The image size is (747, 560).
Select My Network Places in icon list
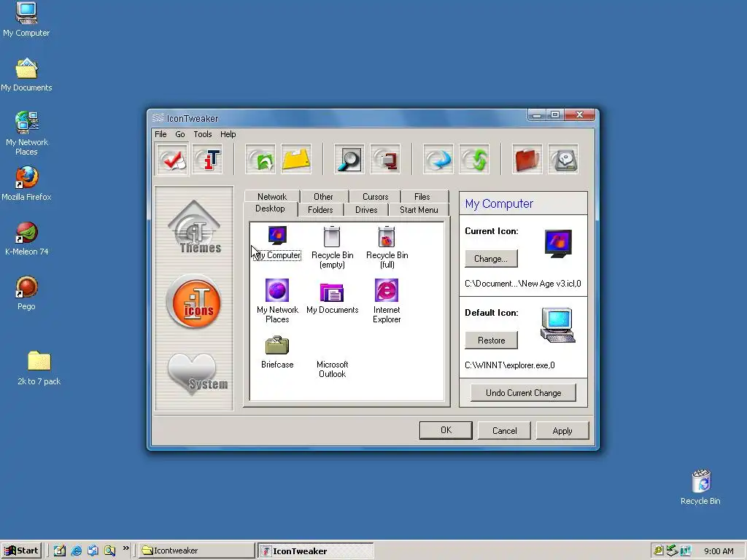tap(277, 301)
